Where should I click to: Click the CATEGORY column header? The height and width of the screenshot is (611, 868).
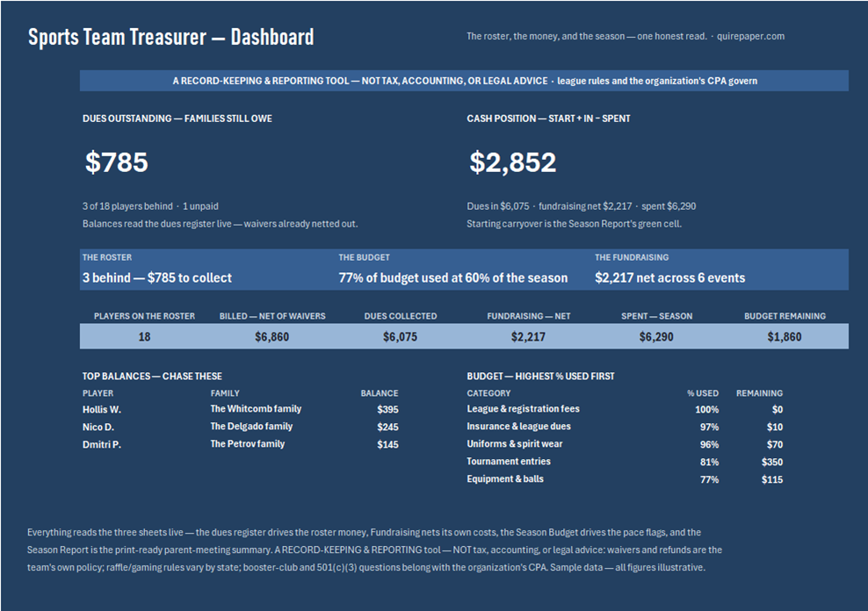[x=488, y=393]
